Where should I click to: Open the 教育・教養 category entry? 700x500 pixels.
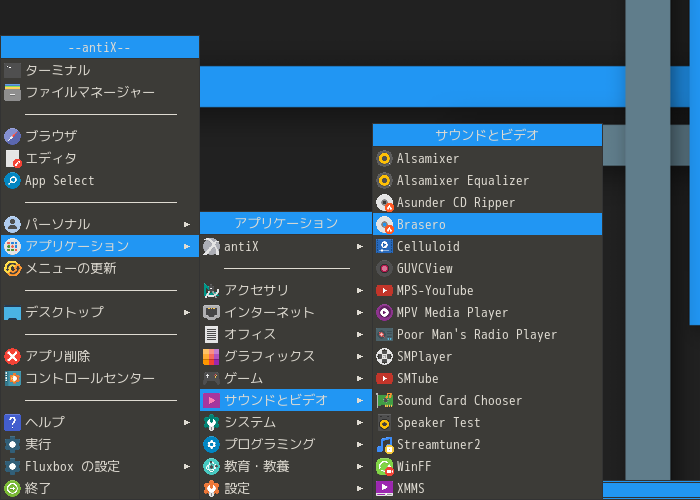click(x=286, y=466)
